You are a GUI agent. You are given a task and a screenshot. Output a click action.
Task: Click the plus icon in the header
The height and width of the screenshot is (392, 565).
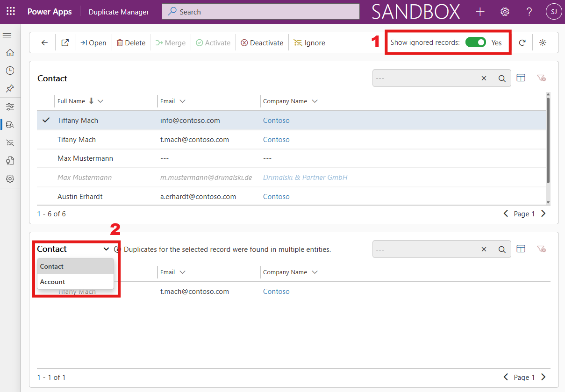coord(480,12)
